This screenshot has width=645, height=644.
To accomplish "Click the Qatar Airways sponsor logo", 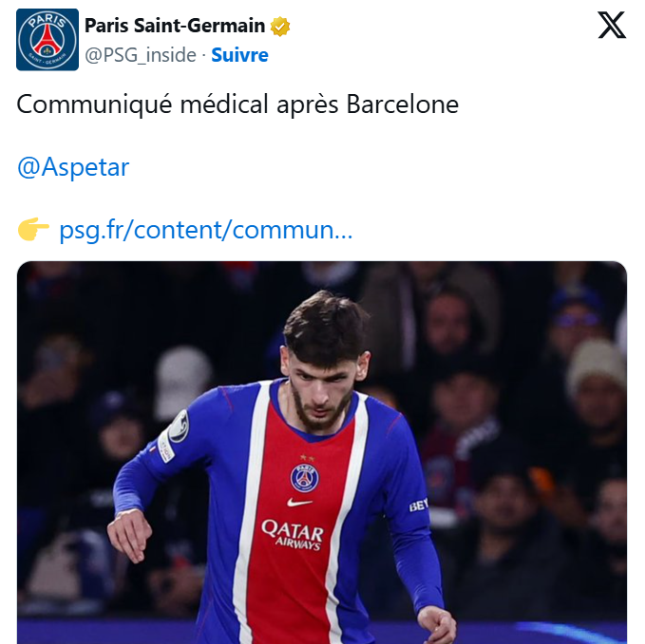I will [x=293, y=534].
